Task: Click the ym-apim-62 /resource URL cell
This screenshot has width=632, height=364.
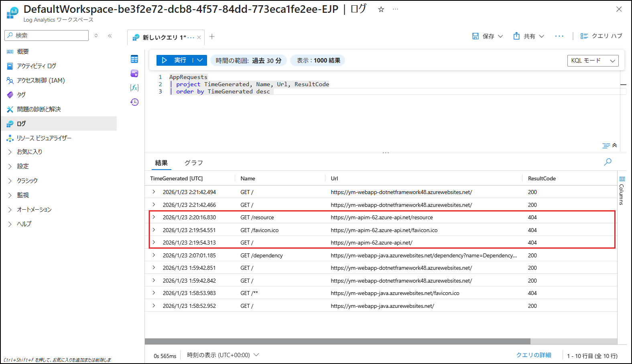Action: [x=382, y=217]
